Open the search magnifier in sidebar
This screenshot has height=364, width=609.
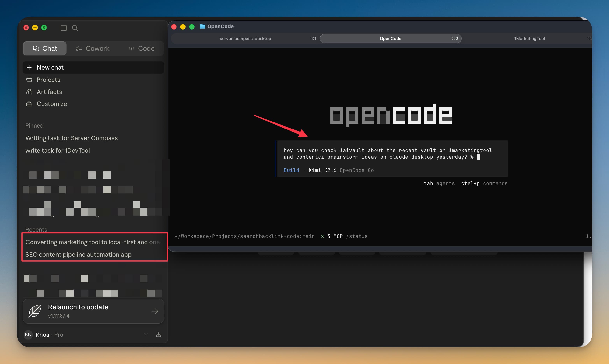click(75, 28)
